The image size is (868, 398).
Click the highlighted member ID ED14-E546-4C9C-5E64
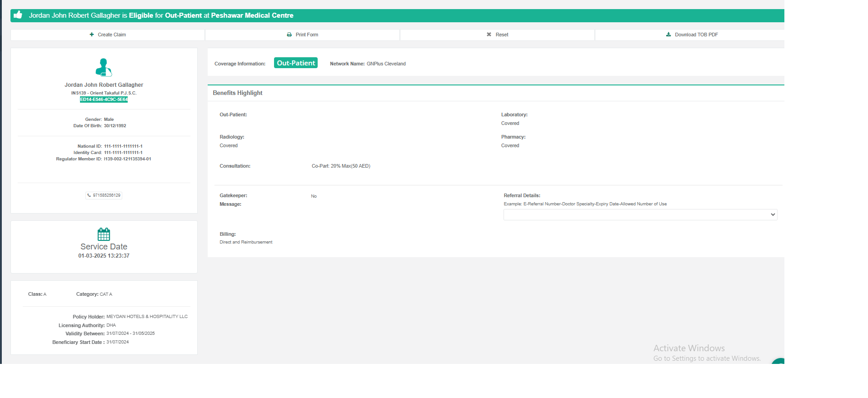click(x=104, y=99)
